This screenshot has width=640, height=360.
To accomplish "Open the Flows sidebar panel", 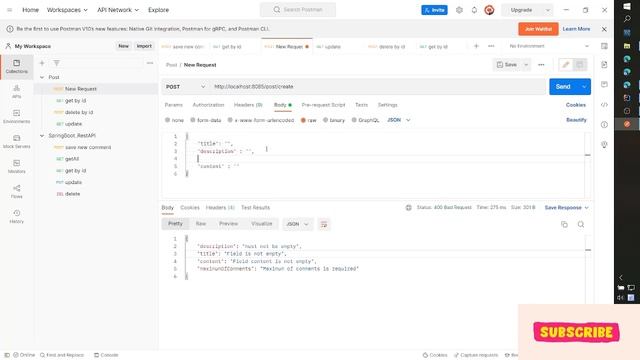I will 16,191.
